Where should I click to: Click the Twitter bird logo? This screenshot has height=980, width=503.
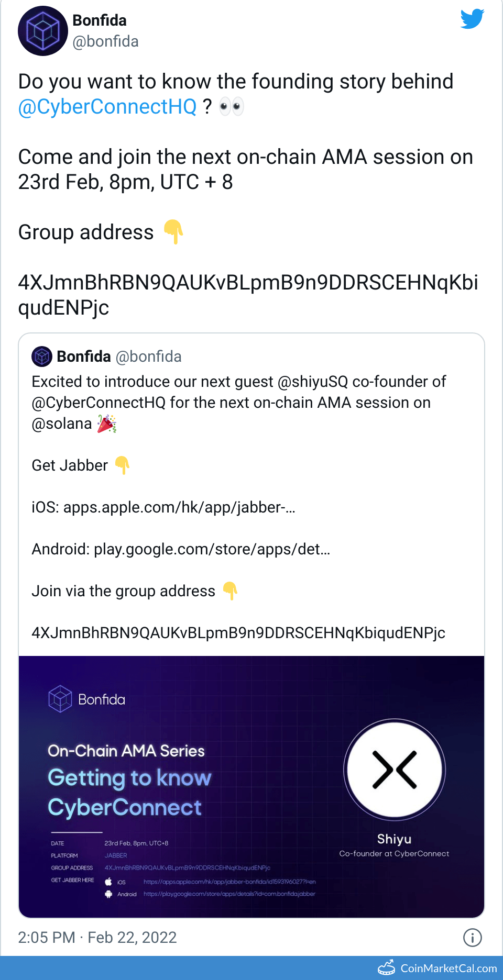[472, 19]
